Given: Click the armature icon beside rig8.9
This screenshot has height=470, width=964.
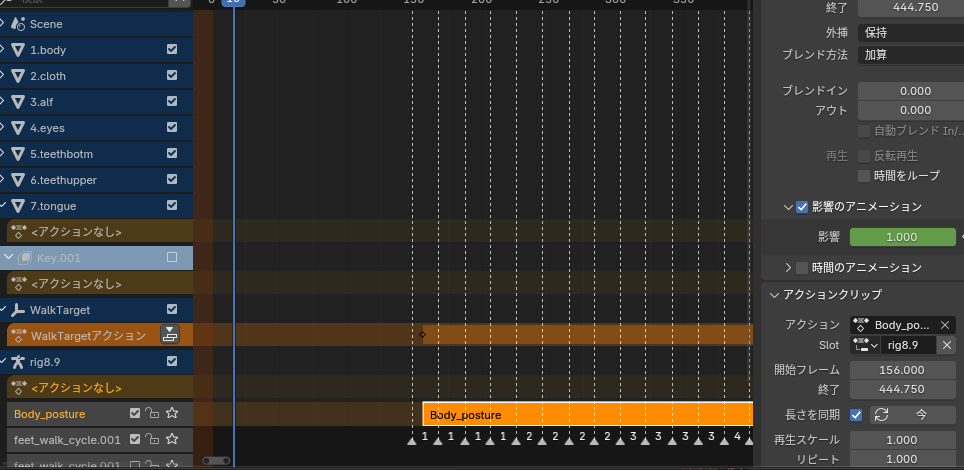Looking at the screenshot, I should pos(18,362).
